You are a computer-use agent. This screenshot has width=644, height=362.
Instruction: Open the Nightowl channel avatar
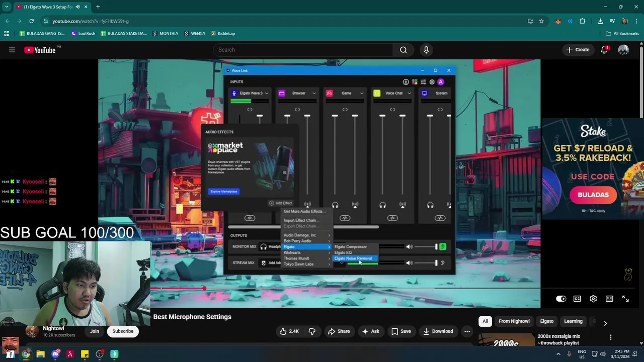tap(32, 331)
